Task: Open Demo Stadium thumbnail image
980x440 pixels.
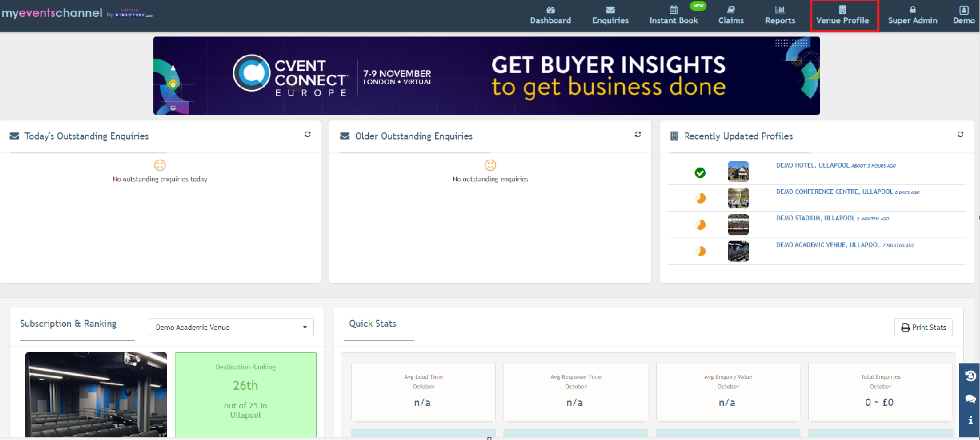Action: pyautogui.click(x=738, y=224)
